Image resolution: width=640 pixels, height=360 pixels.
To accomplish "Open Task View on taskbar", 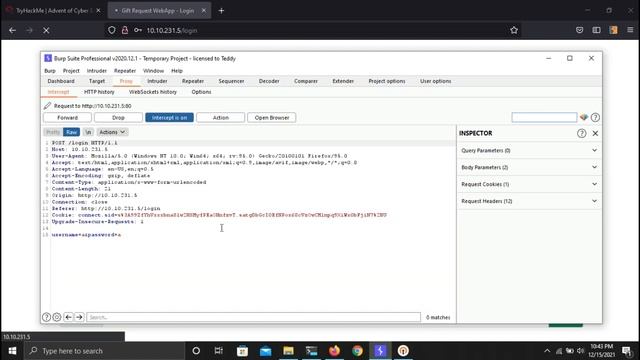I will pos(219,351).
